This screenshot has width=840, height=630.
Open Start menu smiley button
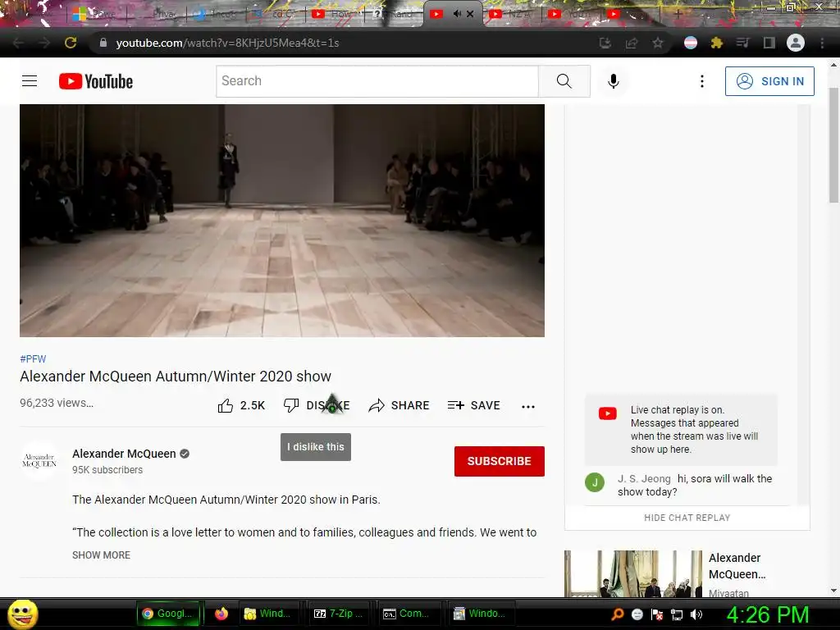22,614
